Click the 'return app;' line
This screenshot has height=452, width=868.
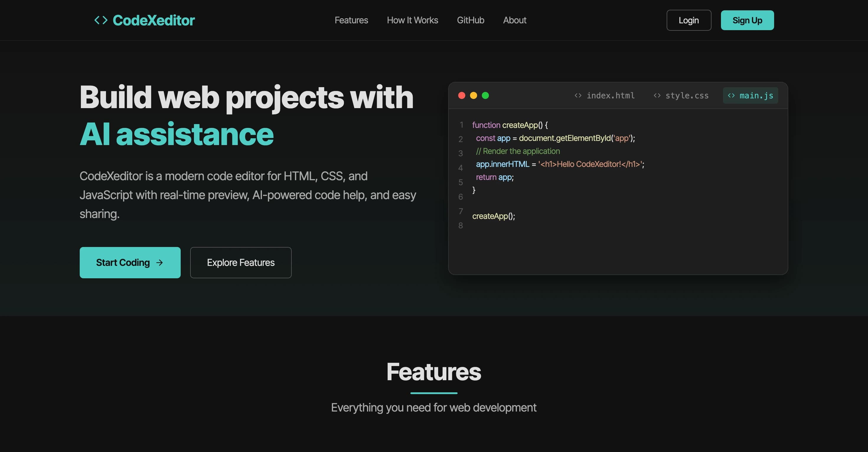tap(495, 177)
